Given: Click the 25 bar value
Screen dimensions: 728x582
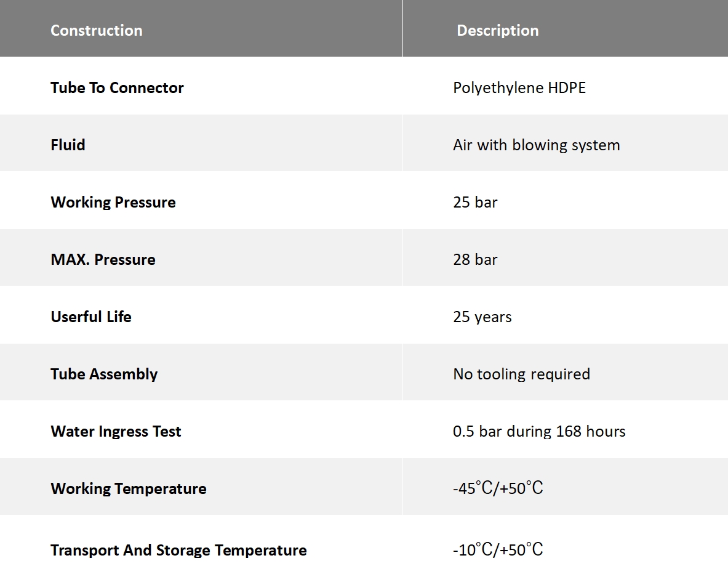Looking at the screenshot, I should pos(475,202).
